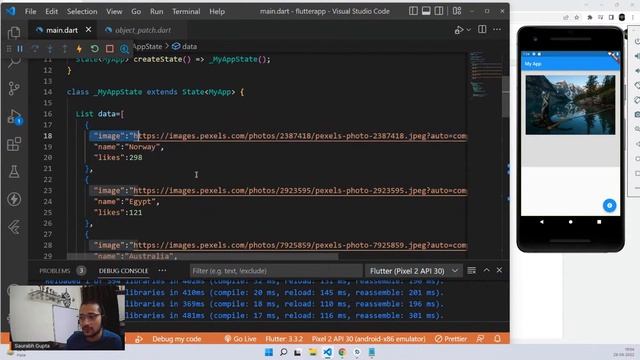Open the Edit menu
Viewport: 640px width, 360px height.
pyautogui.click(x=51, y=11)
